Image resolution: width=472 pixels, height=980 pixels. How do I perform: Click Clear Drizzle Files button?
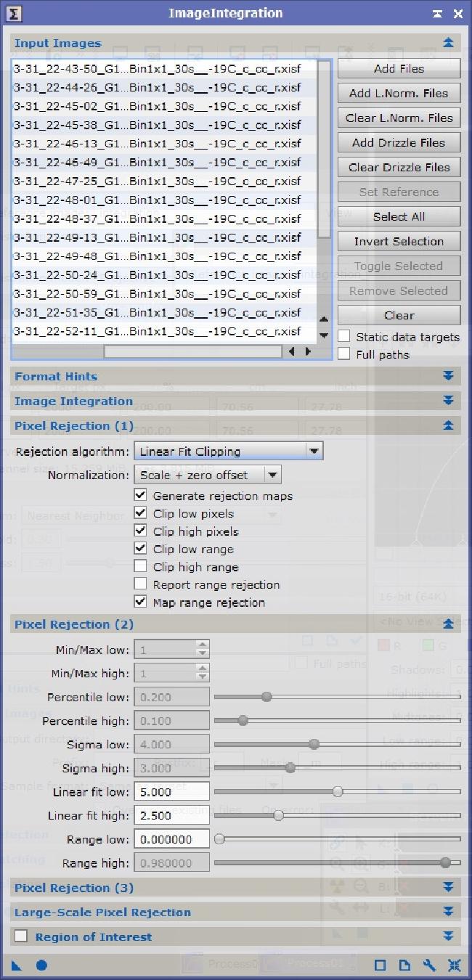pyautogui.click(x=399, y=167)
